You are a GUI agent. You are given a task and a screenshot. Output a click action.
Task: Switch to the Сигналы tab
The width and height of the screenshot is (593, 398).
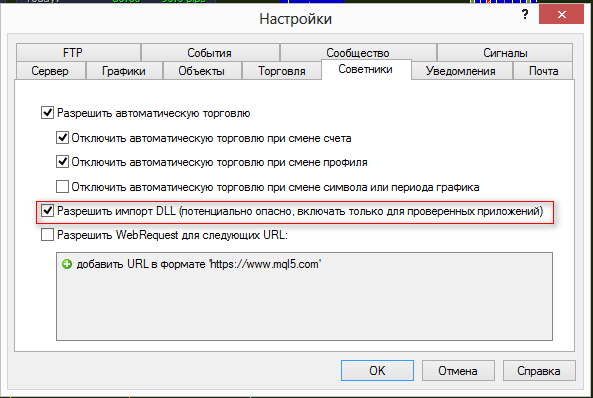pos(505,53)
